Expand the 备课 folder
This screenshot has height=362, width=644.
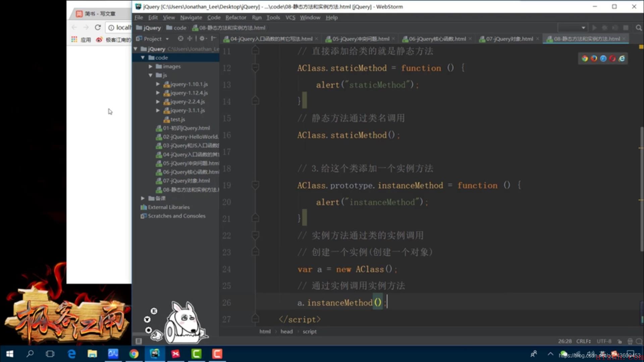coord(143,198)
